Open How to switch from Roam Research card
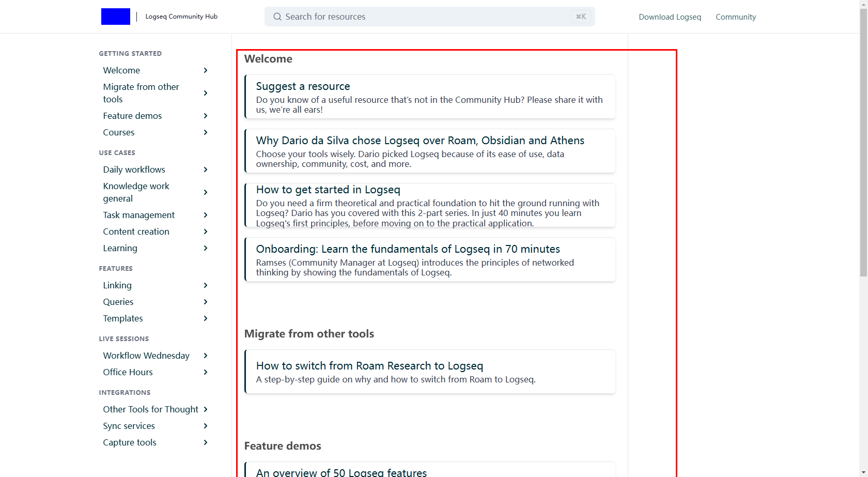 pyautogui.click(x=430, y=372)
